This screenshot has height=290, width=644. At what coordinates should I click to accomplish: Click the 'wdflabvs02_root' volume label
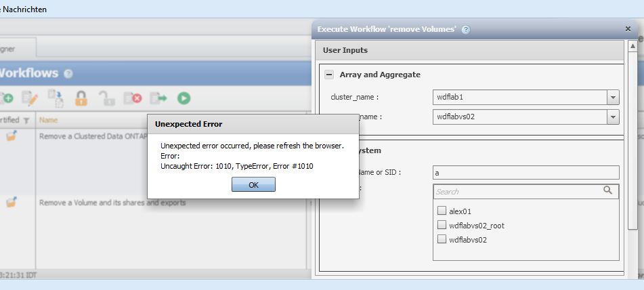(477, 226)
